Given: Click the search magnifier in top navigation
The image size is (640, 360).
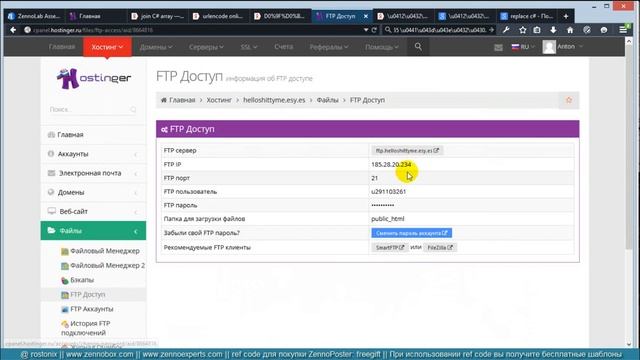Looking at the screenshot, I should pyautogui.click(x=418, y=47).
